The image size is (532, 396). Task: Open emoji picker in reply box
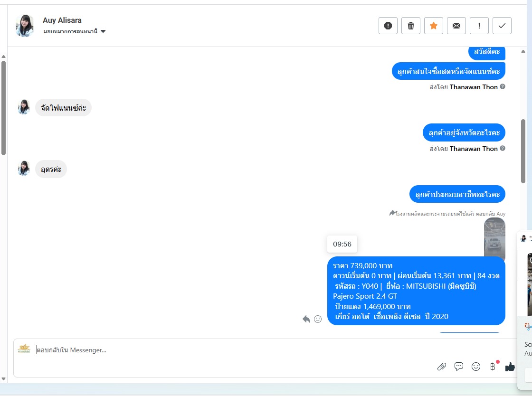coord(476,367)
